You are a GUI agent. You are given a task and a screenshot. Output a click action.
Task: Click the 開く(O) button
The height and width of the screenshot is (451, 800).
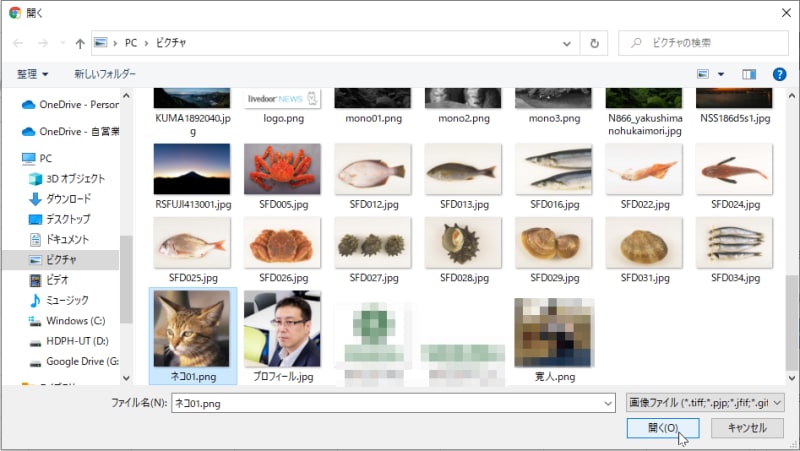tap(663, 428)
